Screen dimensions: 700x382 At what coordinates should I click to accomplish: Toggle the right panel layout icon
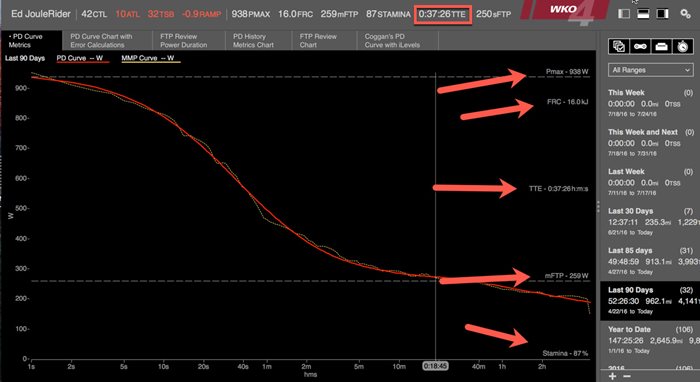tap(662, 14)
